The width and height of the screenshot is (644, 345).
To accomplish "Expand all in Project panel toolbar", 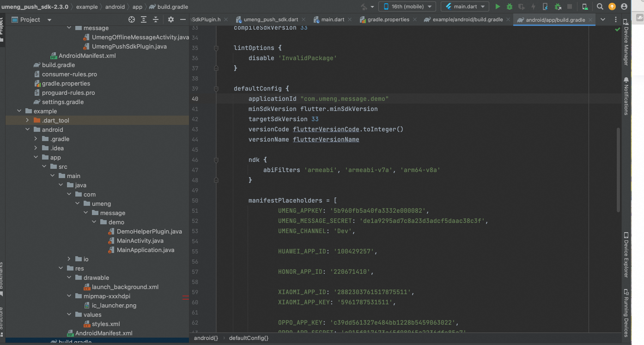I will pos(144,19).
